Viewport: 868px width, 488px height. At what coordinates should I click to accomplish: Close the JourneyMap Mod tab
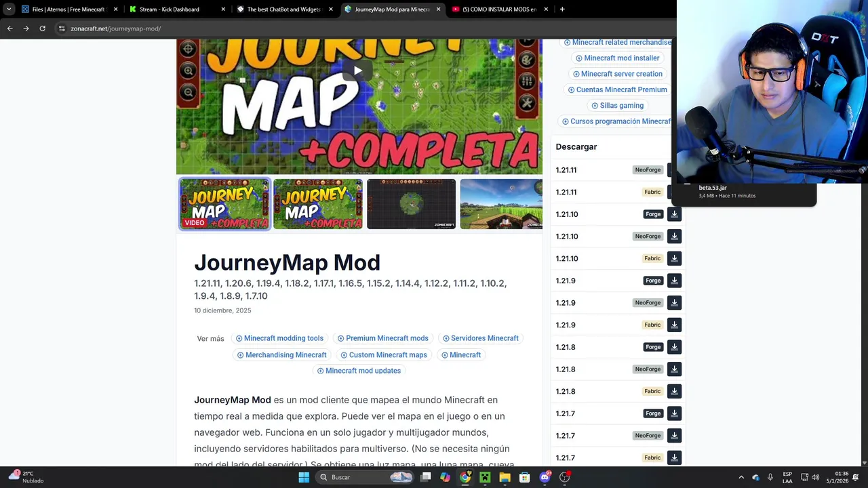point(438,9)
